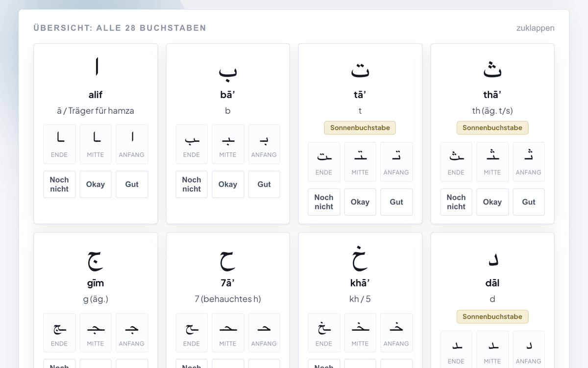Screen dimensions: 588x368
Task: Rate tā' as Gut
Action: (x=396, y=202)
